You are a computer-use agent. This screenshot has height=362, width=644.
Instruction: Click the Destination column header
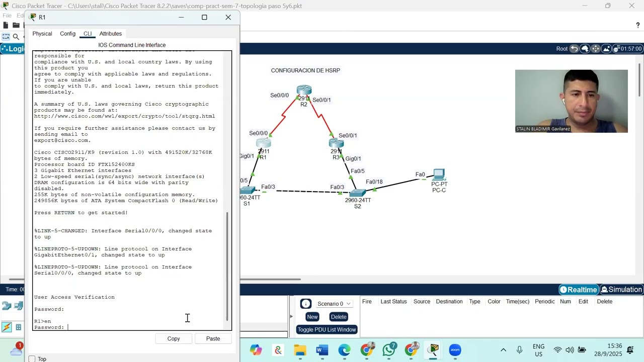449,302
